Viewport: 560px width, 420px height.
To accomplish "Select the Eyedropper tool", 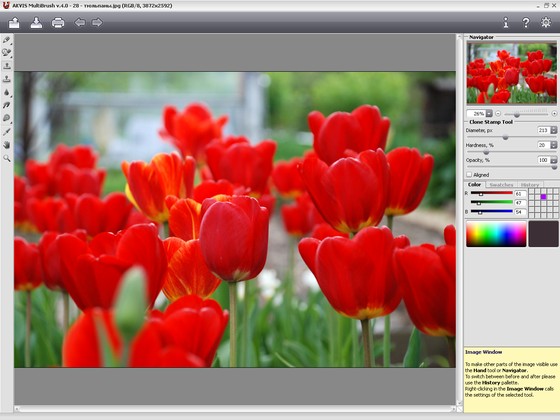I will point(7,132).
